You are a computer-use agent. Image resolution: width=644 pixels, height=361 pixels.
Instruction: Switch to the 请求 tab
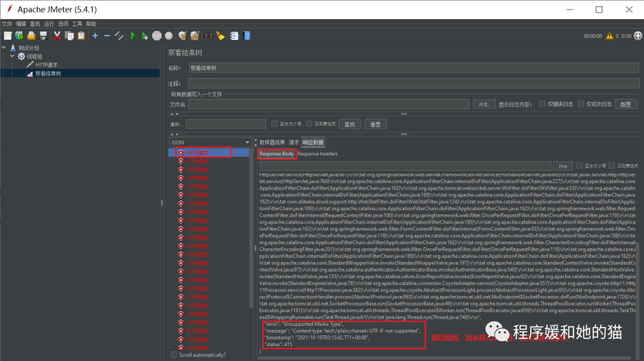(293, 142)
